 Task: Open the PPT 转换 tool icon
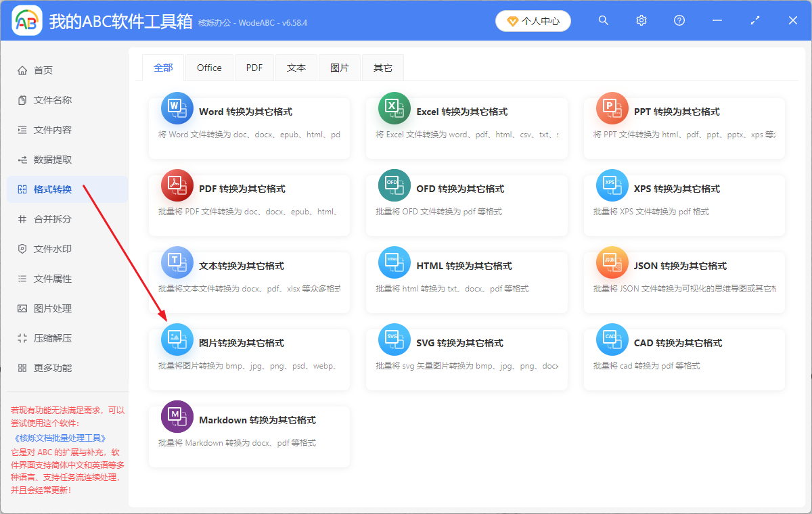point(612,108)
